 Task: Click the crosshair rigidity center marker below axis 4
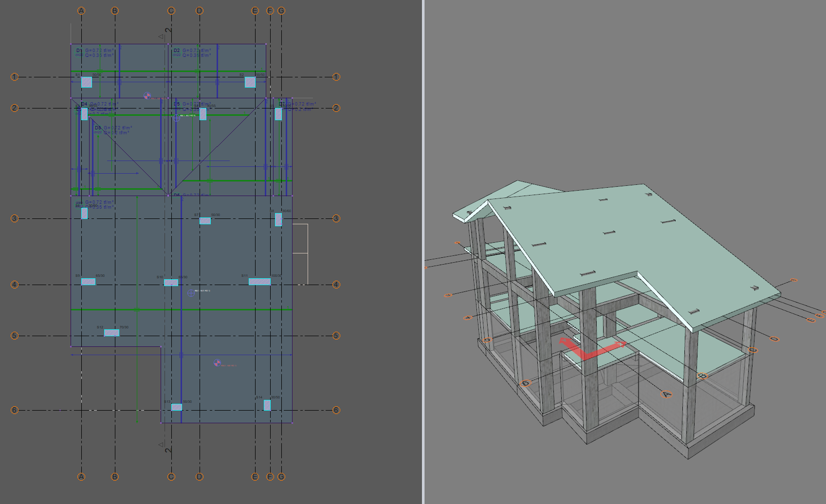pyautogui.click(x=191, y=293)
